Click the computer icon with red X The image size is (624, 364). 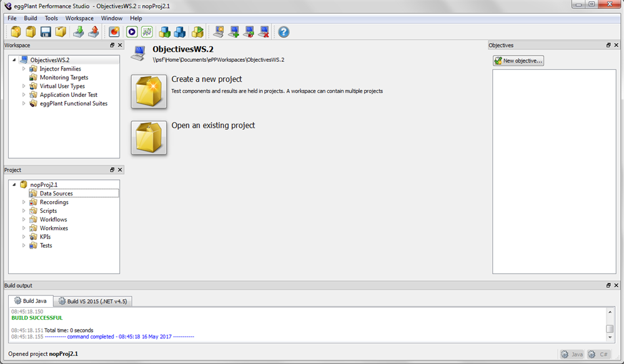point(264,32)
